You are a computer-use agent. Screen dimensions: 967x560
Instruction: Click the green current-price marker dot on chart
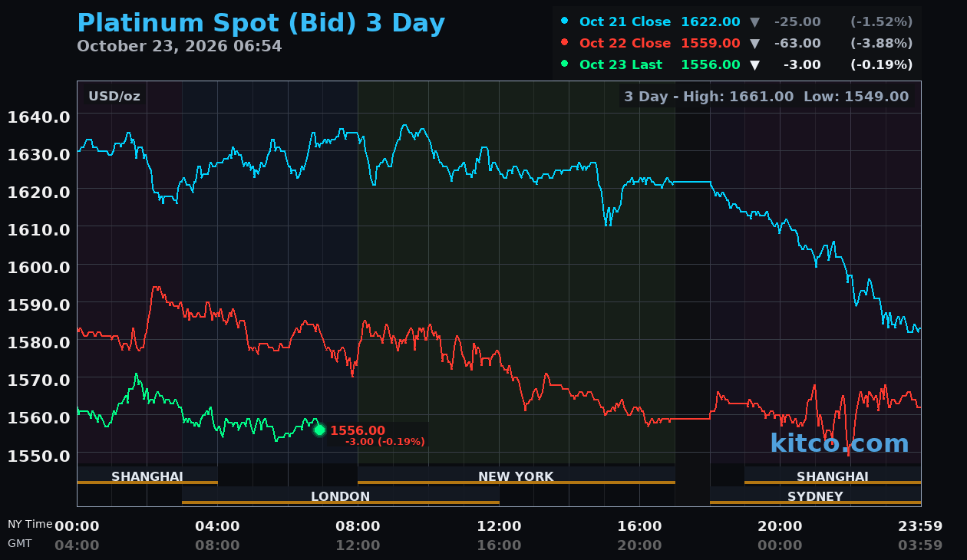point(319,430)
